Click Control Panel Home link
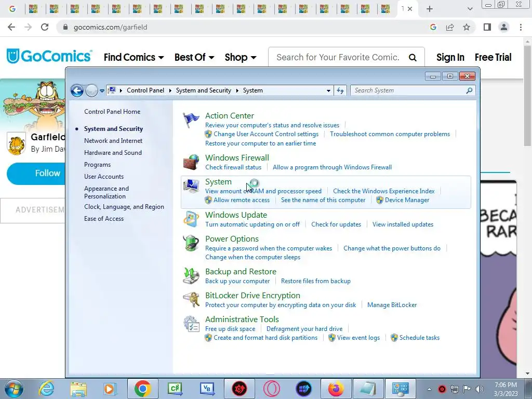532x399 pixels. click(x=112, y=112)
